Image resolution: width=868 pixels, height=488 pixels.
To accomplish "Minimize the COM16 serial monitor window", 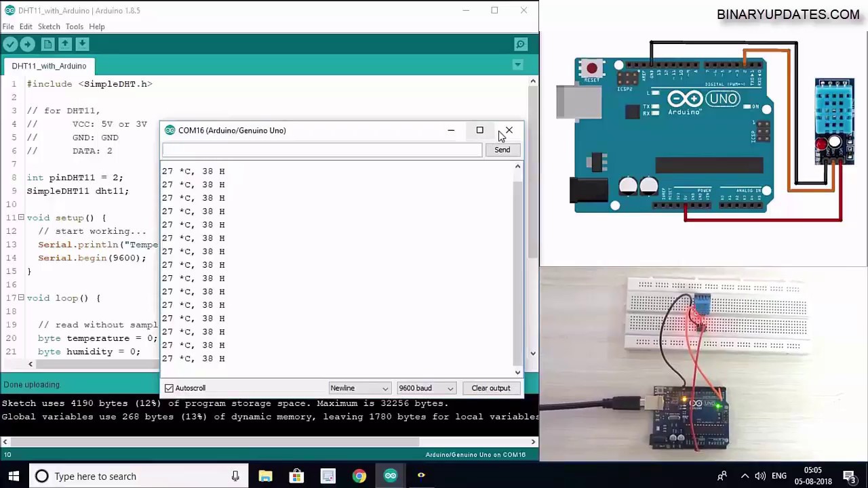I will click(x=451, y=130).
